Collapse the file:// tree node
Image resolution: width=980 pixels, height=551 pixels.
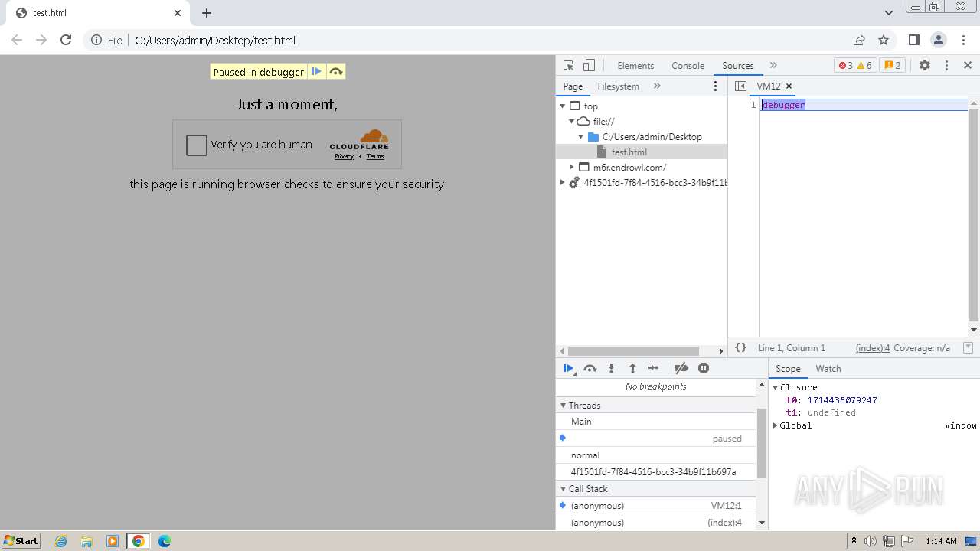tap(572, 122)
